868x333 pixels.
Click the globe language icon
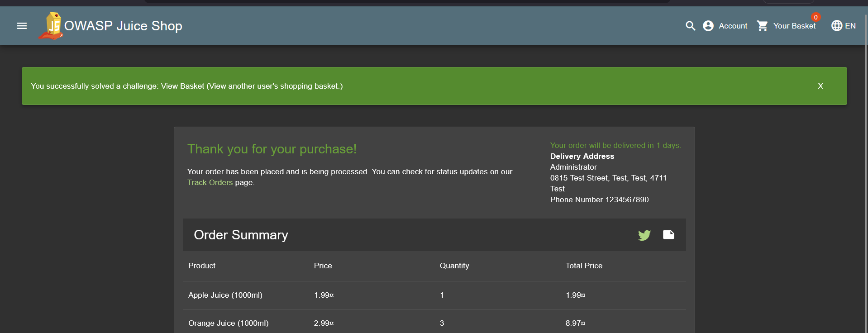pos(836,26)
